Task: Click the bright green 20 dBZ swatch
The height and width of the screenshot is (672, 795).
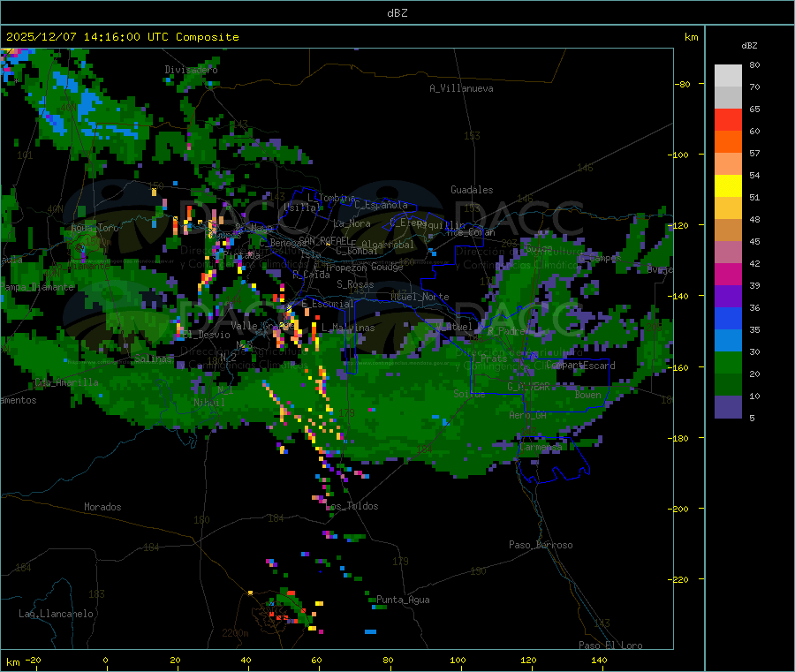Action: coord(728,362)
